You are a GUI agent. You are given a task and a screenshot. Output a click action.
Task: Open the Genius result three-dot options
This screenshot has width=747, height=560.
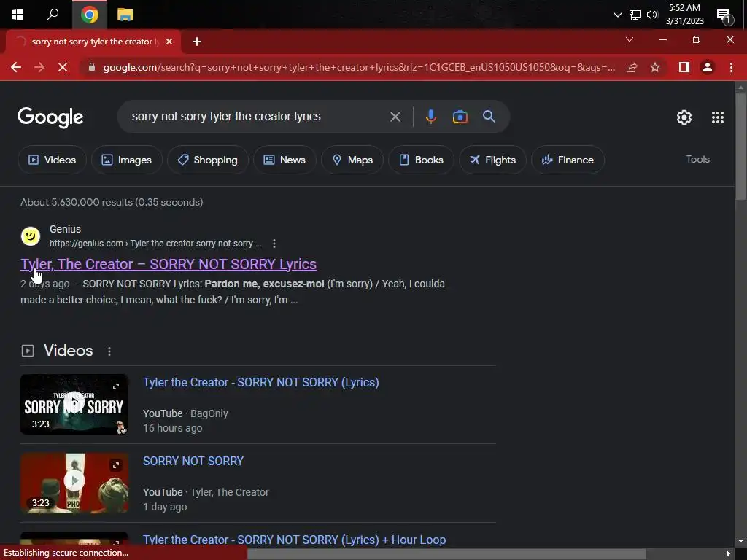[274, 244]
